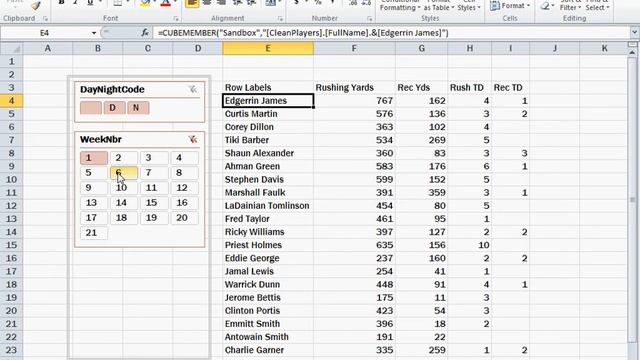The image size is (640, 360).
Task: Click the vertical scrollbar thumb
Action: (633, 199)
